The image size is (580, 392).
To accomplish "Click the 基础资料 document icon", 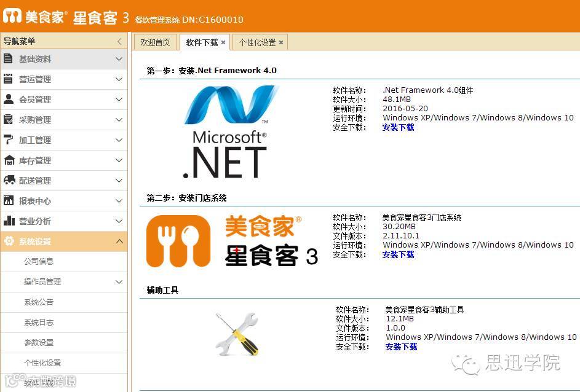I will click(x=8, y=59).
